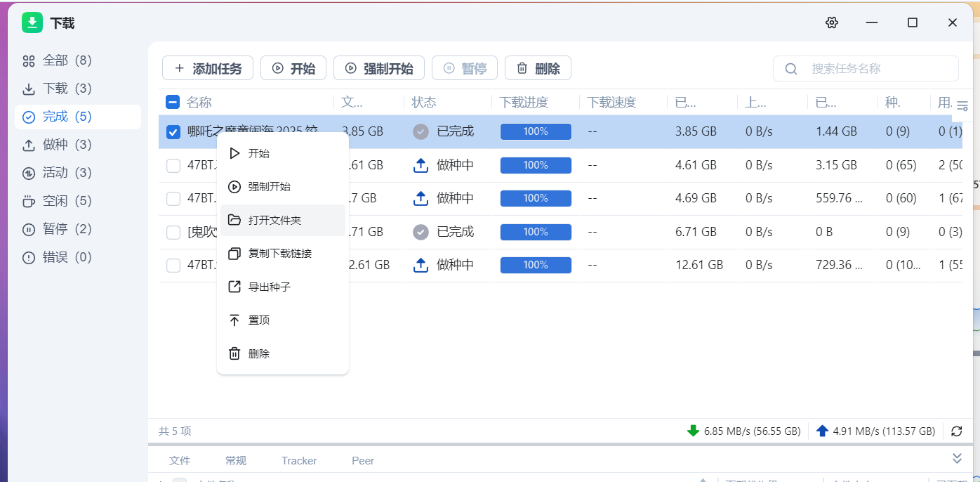Click the seeding upload icon in second row
This screenshot has width=980, height=482.
[x=421, y=165]
